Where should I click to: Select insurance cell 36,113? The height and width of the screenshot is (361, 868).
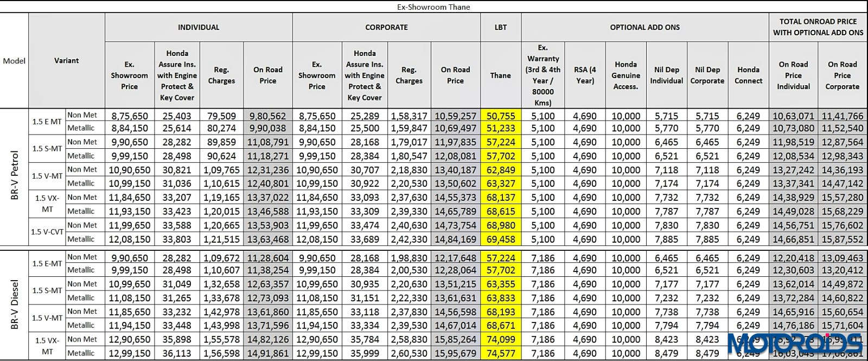177,353
